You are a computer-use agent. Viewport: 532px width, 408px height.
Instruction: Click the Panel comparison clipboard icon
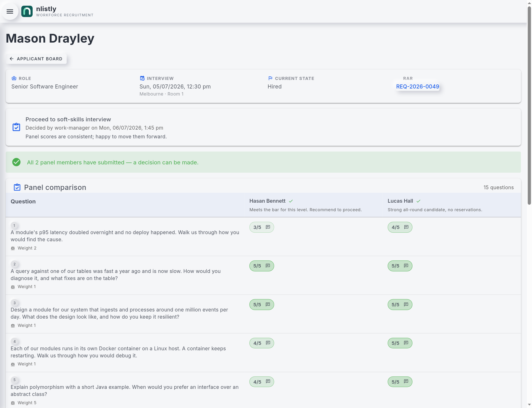click(17, 187)
